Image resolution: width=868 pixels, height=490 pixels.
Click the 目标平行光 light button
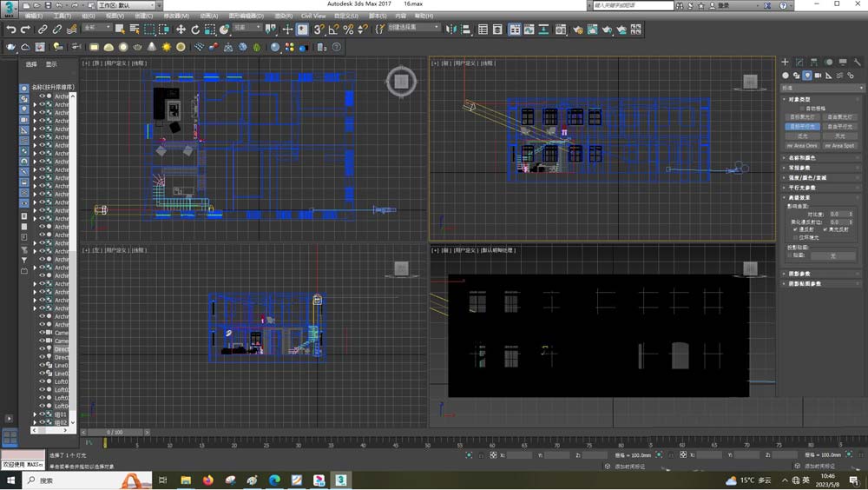[x=801, y=127]
